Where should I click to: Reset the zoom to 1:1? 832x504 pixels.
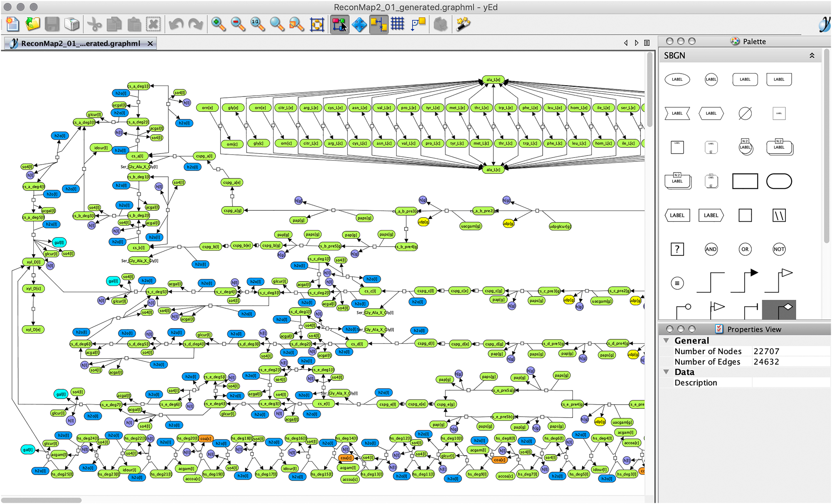click(x=257, y=24)
